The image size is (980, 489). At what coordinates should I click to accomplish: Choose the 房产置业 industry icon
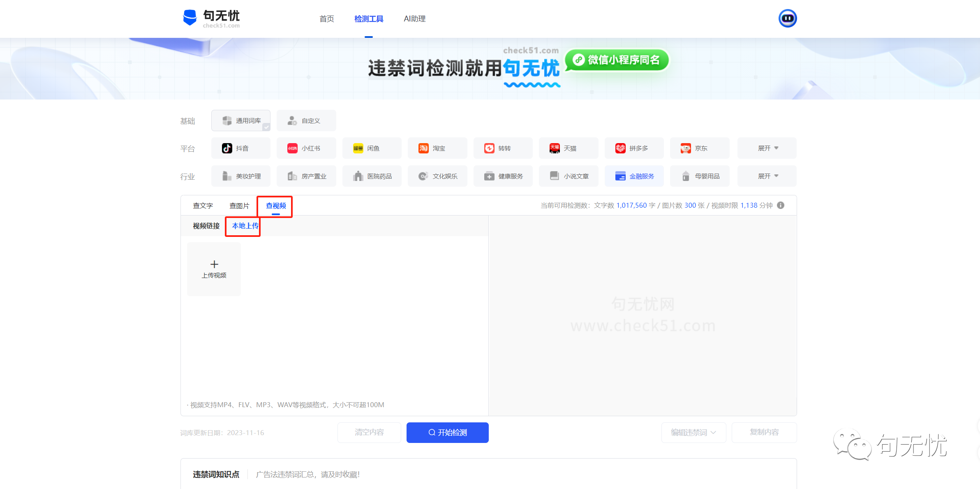(292, 176)
